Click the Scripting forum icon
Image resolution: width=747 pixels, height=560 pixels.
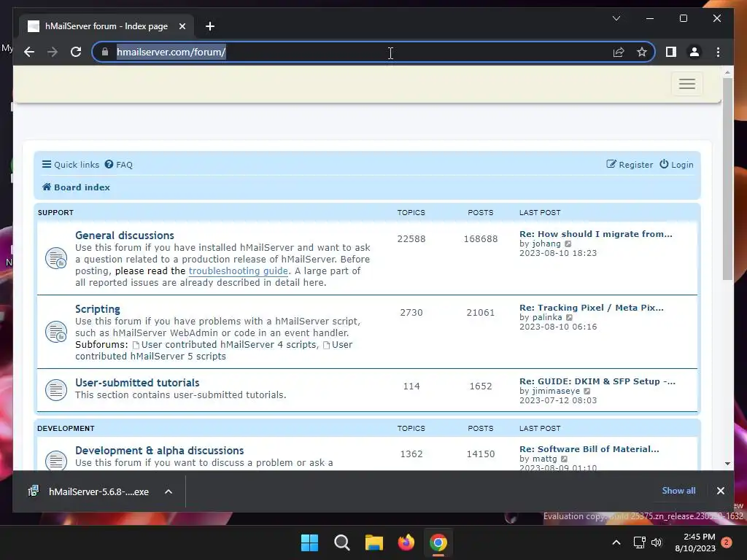coord(55,332)
